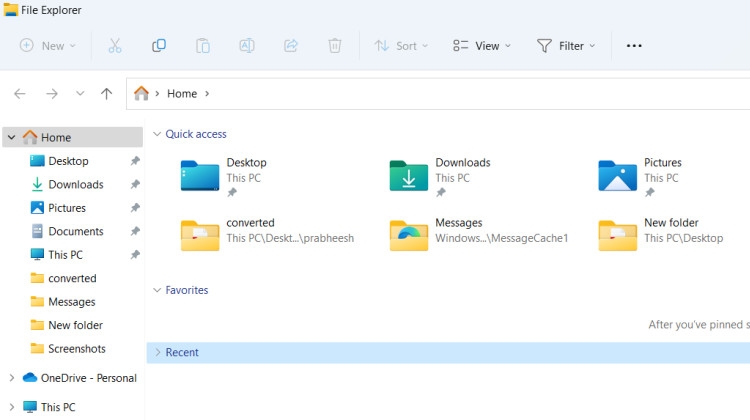Viewport: 750px width, 420px height.
Task: Select the Pictures folder icon in Quick access
Action: click(618, 176)
